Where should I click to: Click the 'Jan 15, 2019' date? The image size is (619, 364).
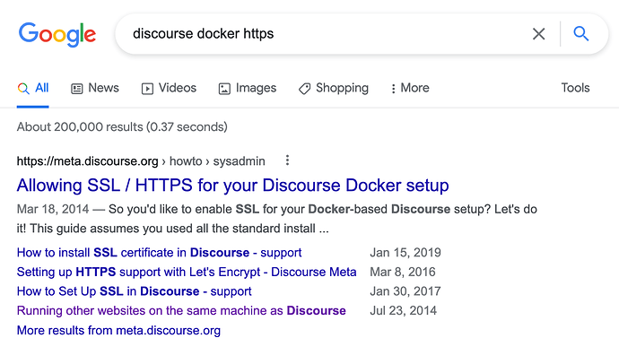(x=405, y=253)
